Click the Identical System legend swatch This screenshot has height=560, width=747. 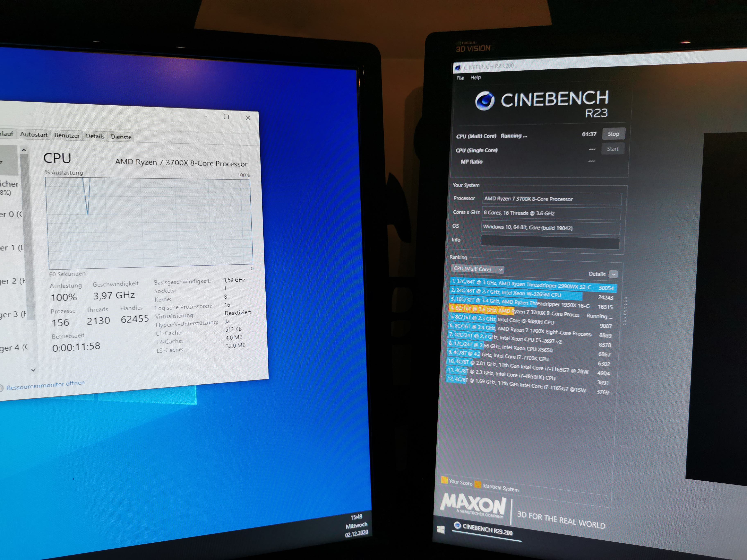(x=478, y=484)
